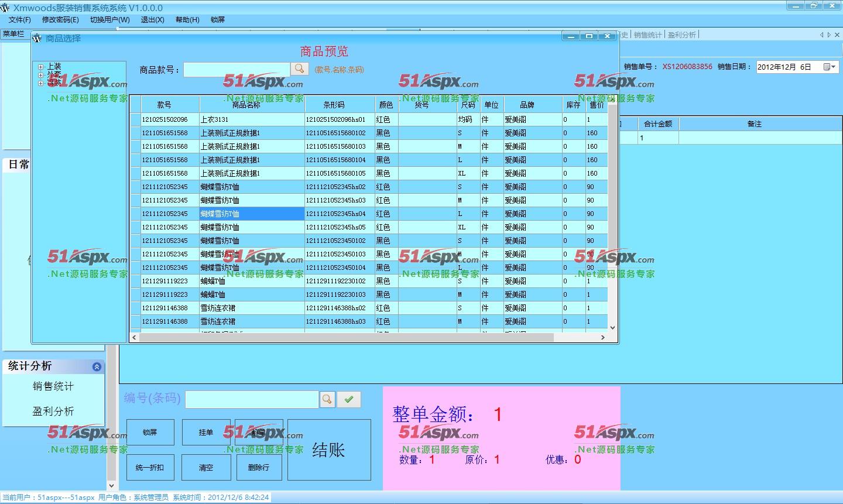Screen dimensions: 843x504
Task: Sort by the 库存 column header
Action: pos(574,105)
